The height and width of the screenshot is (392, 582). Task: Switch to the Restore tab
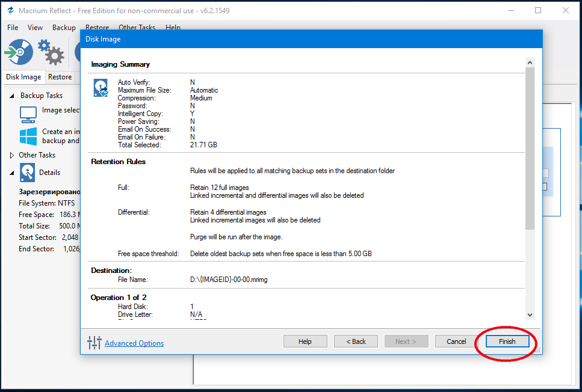coord(60,77)
